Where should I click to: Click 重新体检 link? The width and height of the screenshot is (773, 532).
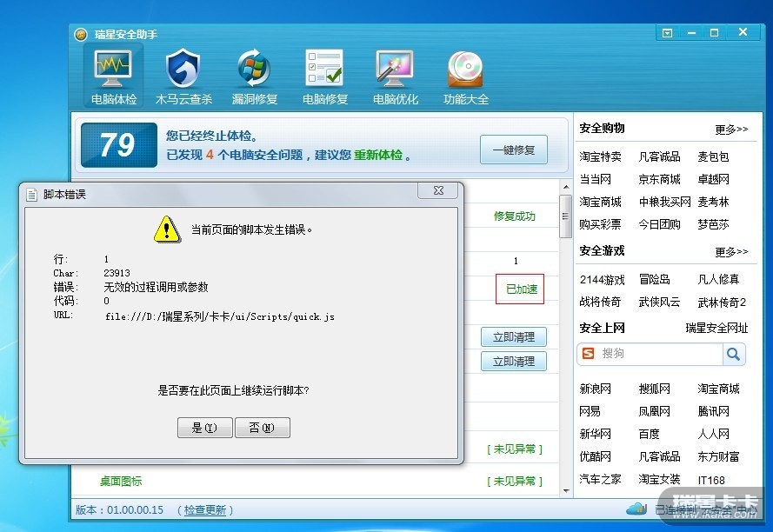(x=378, y=155)
